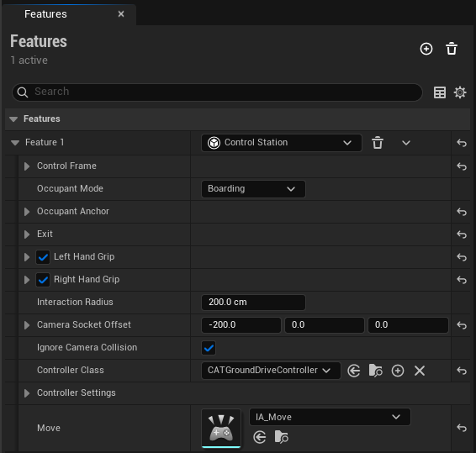Click the Ignore Camera Collision label
The height and width of the screenshot is (453, 476).
[87, 347]
